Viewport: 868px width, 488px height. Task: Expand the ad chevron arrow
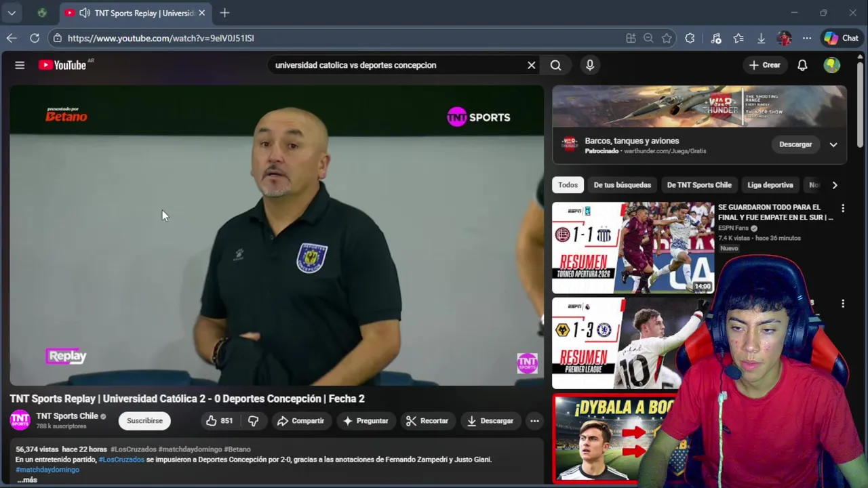tap(833, 144)
